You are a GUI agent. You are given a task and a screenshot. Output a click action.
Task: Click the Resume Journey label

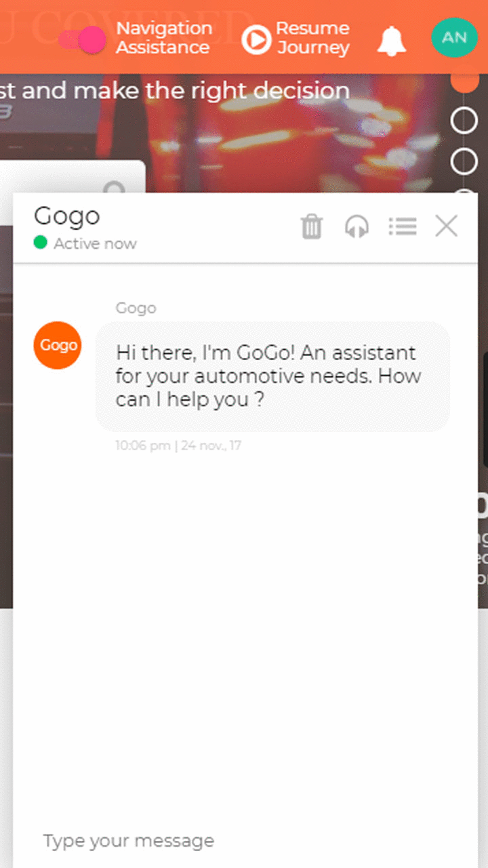[313, 38]
